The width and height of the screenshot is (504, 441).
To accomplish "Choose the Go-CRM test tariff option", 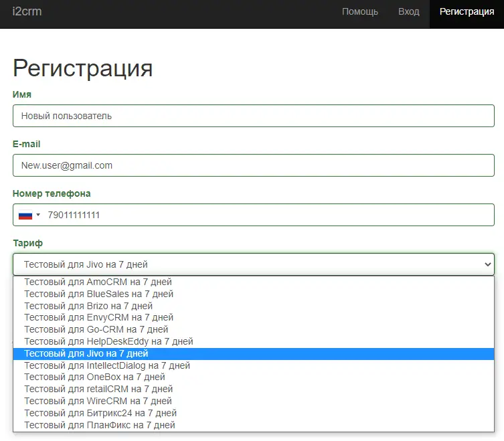I will [x=96, y=329].
